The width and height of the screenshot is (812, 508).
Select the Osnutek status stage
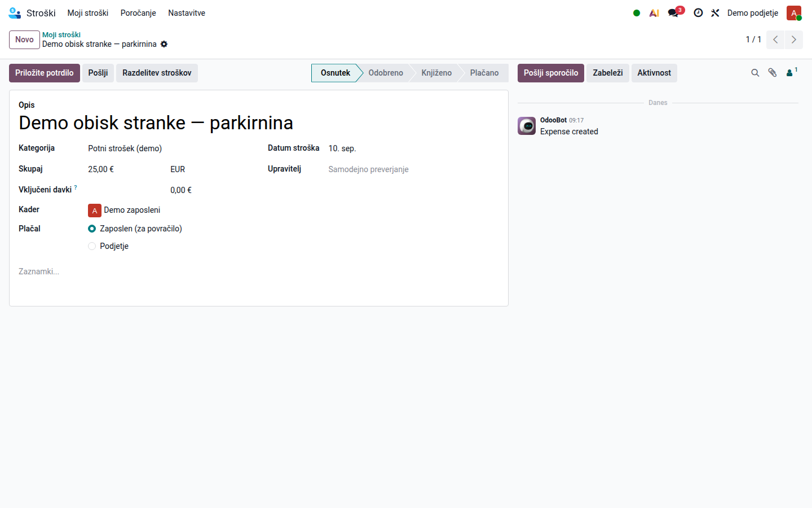336,73
